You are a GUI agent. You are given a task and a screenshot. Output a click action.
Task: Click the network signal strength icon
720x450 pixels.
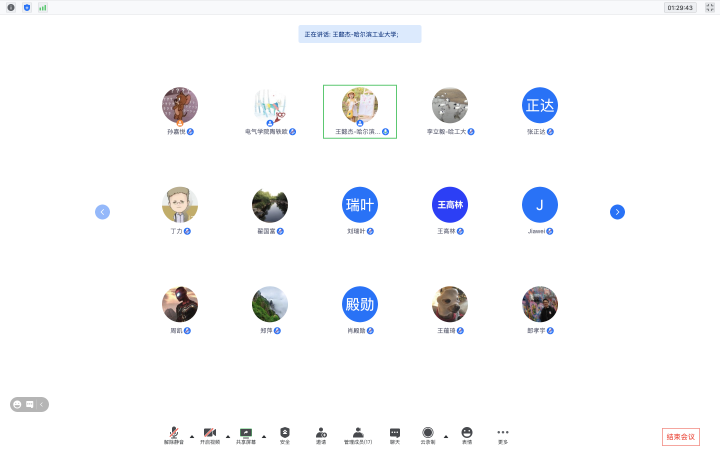point(43,7)
